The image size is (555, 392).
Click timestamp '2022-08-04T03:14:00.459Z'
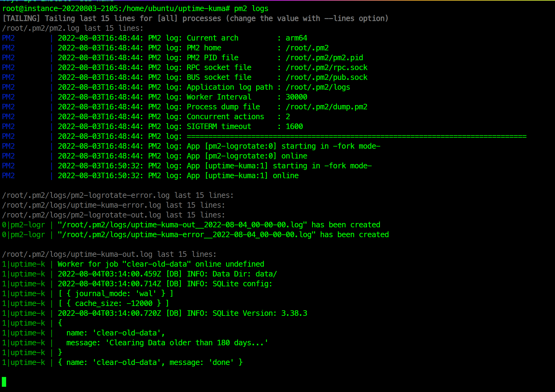click(109, 274)
